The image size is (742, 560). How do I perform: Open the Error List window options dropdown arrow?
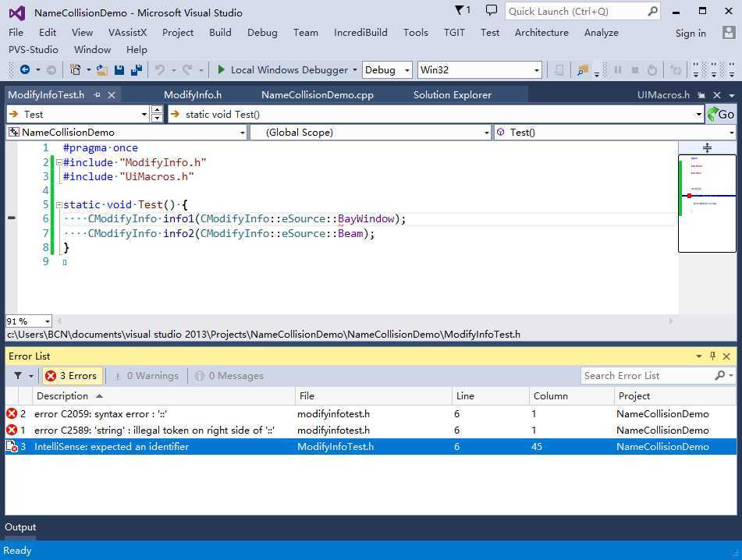click(x=699, y=356)
